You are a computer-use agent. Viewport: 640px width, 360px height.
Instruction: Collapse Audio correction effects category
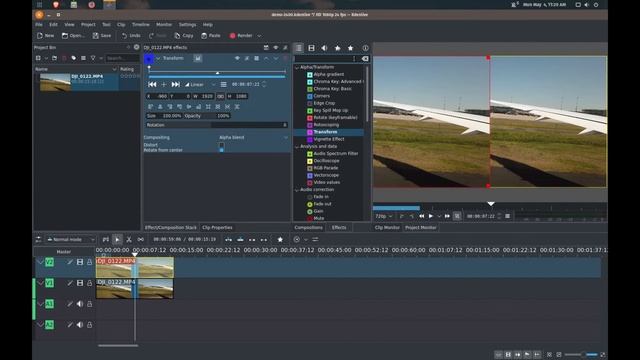(297, 190)
